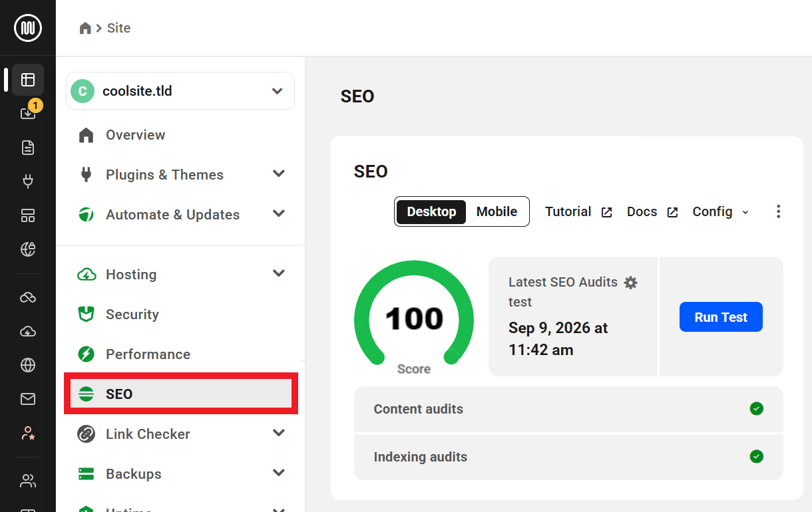The width and height of the screenshot is (812, 512).
Task: Click the Latest SEO Audits test label
Action: (563, 292)
